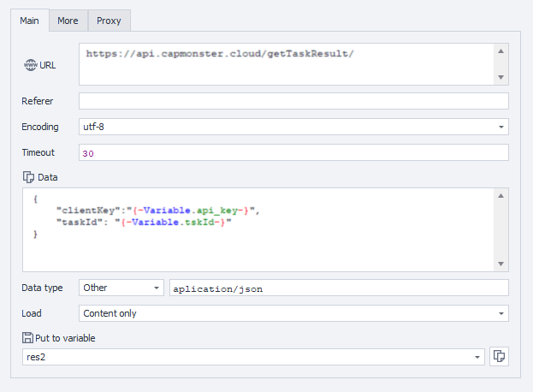Click the floppy disk icon beside Put to variable

27,338
